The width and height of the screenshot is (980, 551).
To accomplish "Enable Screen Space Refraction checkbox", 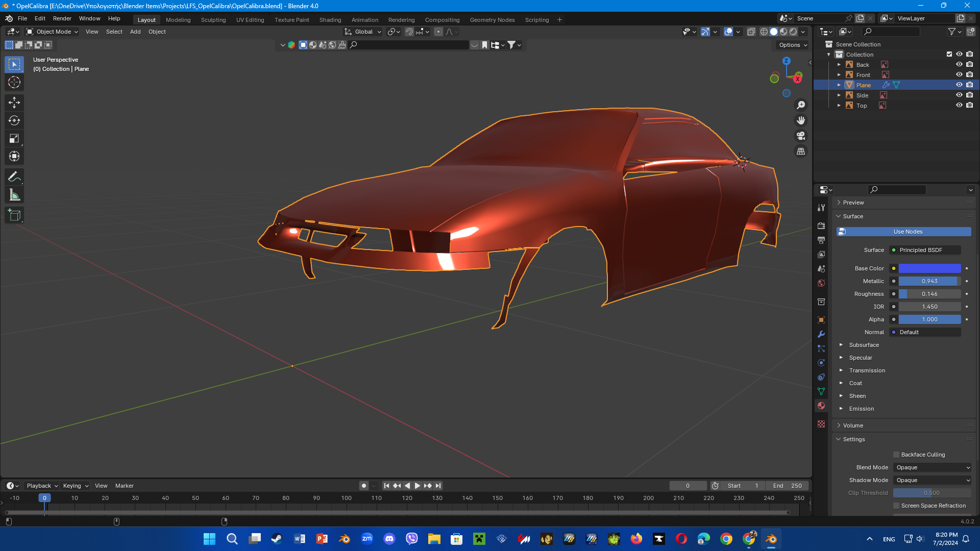I will tap(896, 506).
